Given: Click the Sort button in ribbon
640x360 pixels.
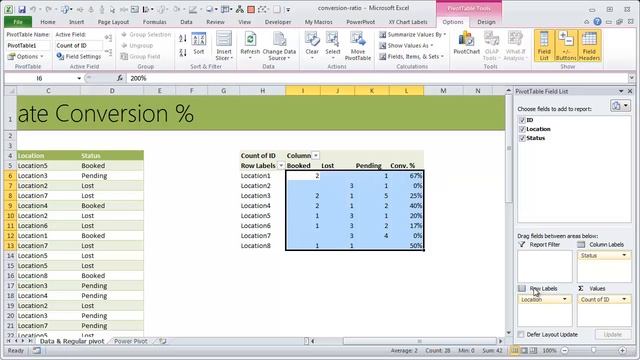Looking at the screenshot, I should coord(199,43).
